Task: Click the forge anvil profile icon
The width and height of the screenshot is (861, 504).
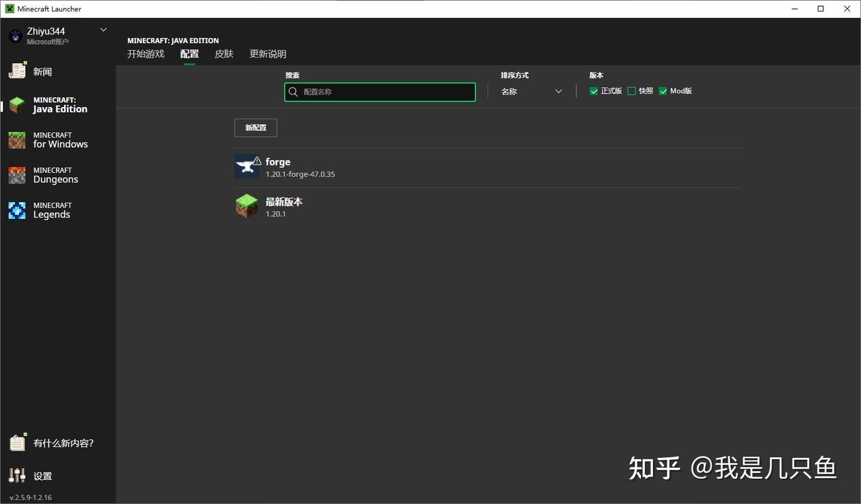Action: [x=247, y=166]
